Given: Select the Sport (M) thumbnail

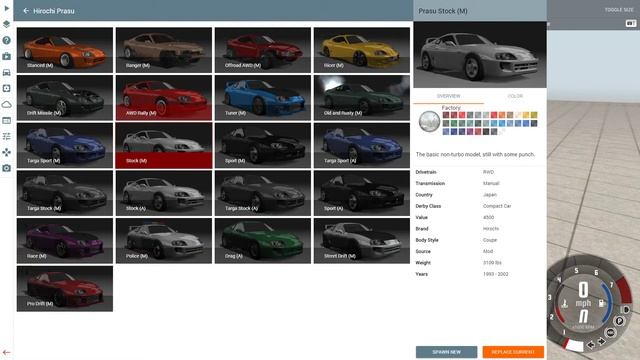Looking at the screenshot, I should pyautogui.click(x=263, y=146).
